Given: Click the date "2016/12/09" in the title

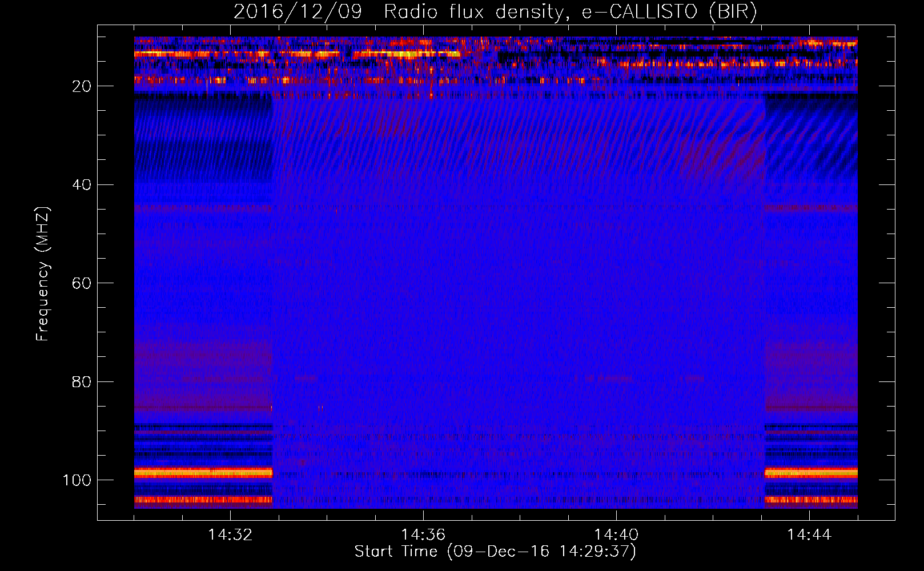Looking at the screenshot, I should [298, 12].
